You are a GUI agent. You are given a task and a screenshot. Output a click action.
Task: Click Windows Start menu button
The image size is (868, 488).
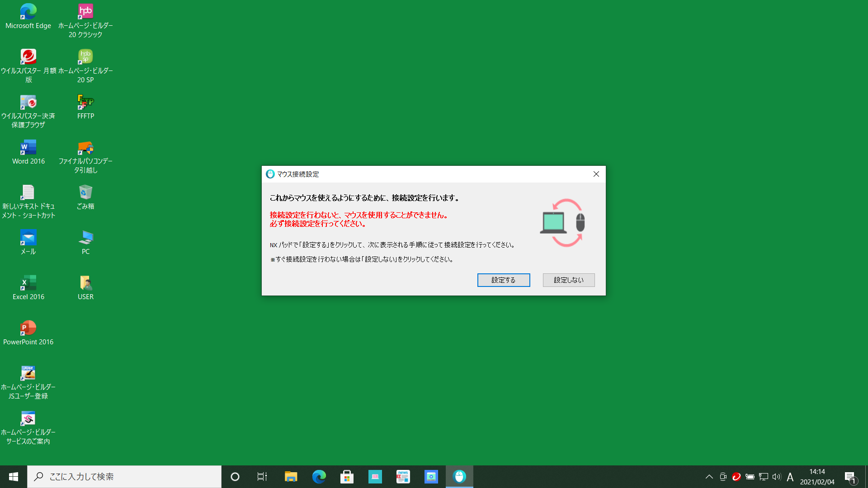(13, 476)
